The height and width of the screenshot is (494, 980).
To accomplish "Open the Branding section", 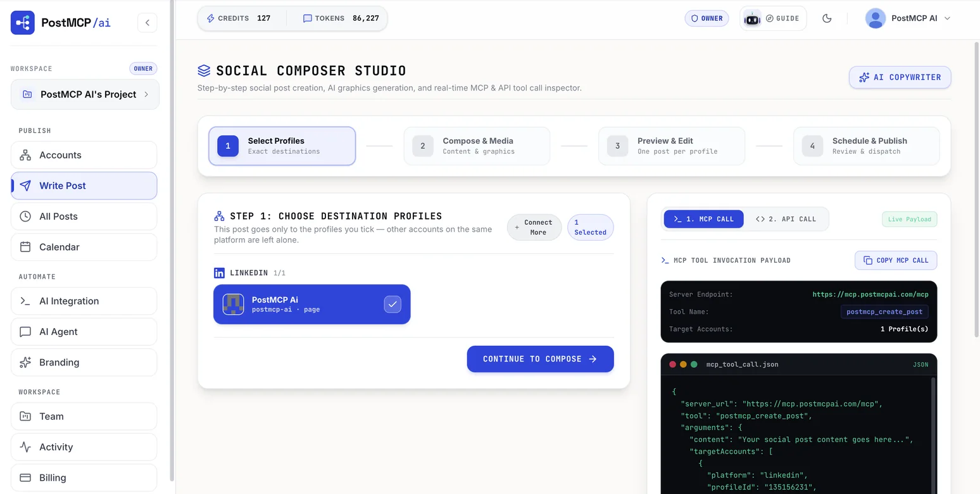I will 84,362.
